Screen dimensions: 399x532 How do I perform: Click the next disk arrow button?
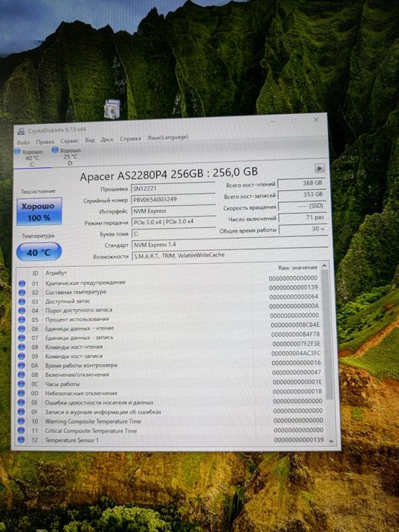[319, 168]
